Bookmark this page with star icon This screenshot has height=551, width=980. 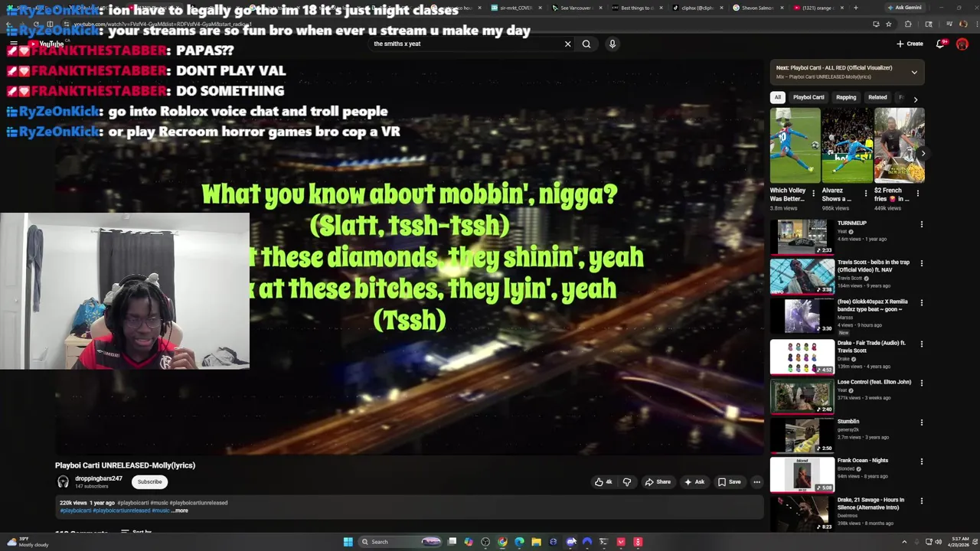(889, 24)
